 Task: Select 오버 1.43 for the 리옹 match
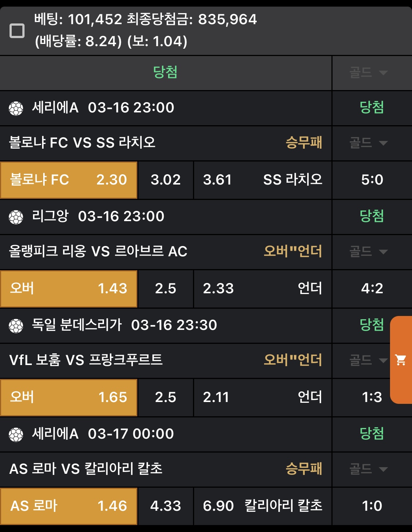pyautogui.click(x=69, y=289)
